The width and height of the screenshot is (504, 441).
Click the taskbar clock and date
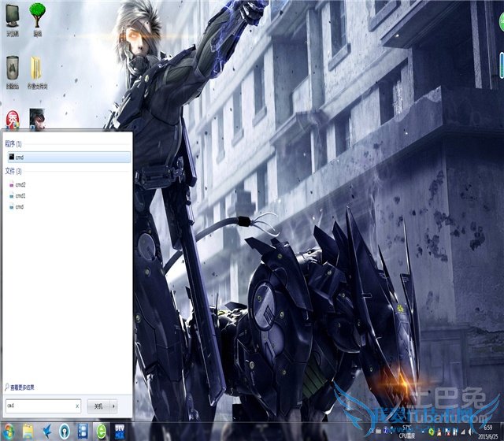coord(487,432)
